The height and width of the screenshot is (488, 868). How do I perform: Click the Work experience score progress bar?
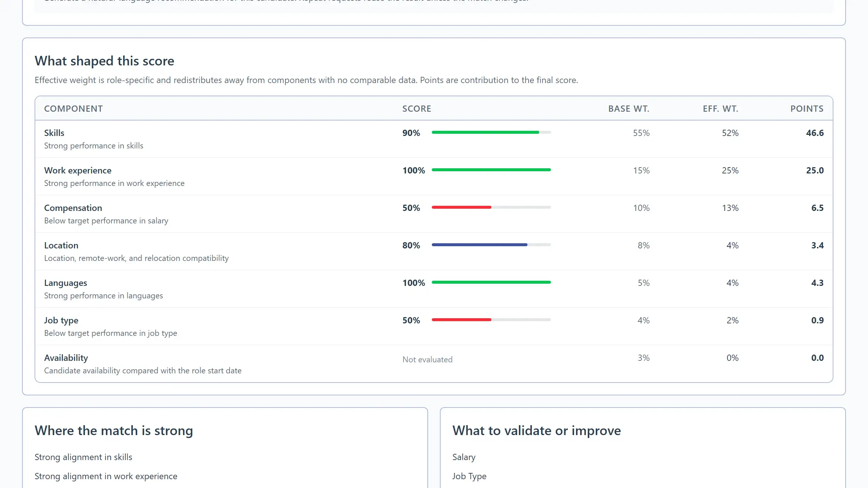click(491, 170)
